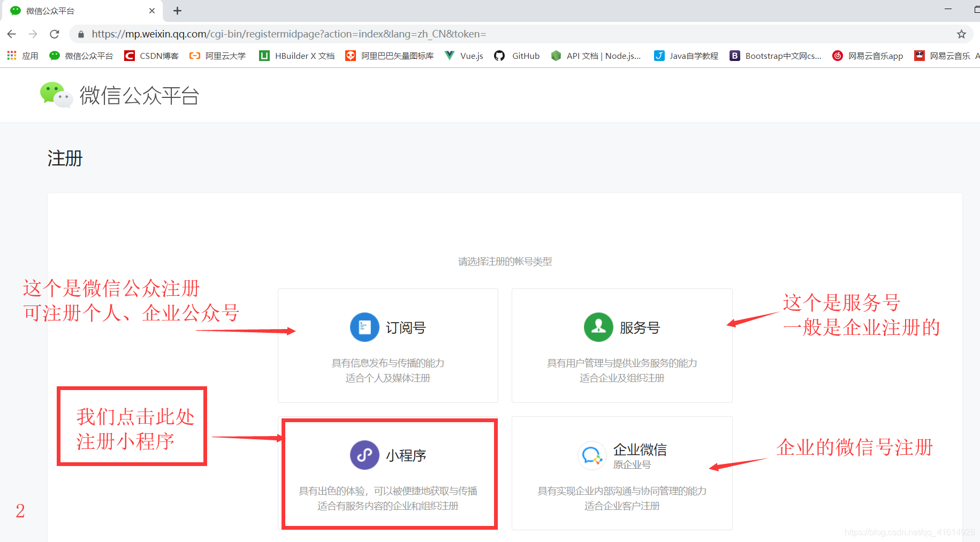This screenshot has width=980, height=542.
Task: Click the 注册 page heading
Action: click(x=65, y=158)
